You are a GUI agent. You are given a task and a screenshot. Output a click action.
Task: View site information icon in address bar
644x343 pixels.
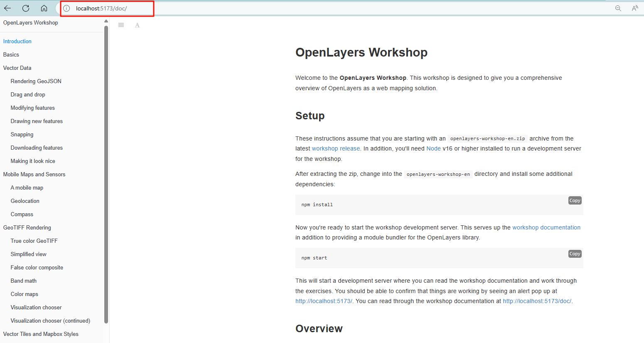(66, 8)
